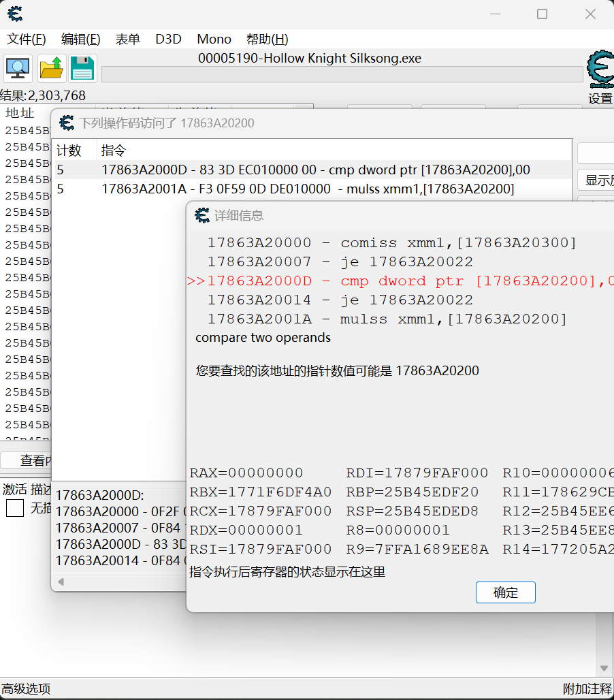This screenshot has height=700, width=614.
Task: Click the je line at 17863A20014
Action: click(x=340, y=300)
